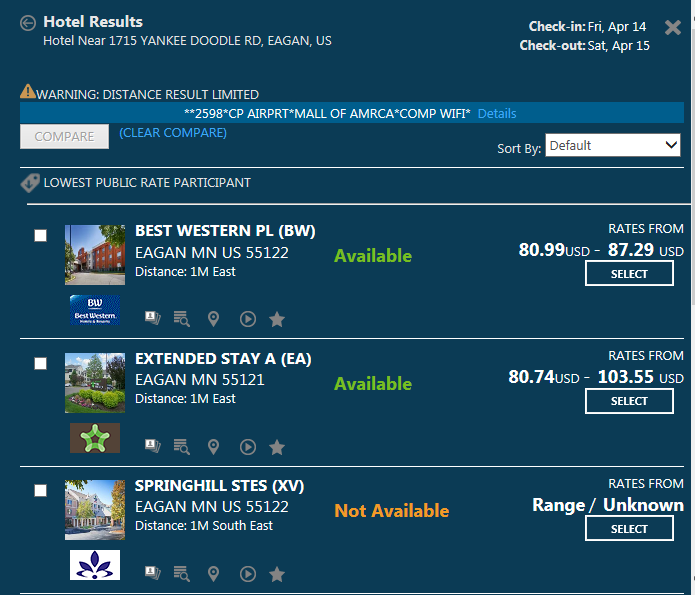695x595 pixels.
Task: Click the BEST WESTERN PL (BW) name
Action: (225, 231)
